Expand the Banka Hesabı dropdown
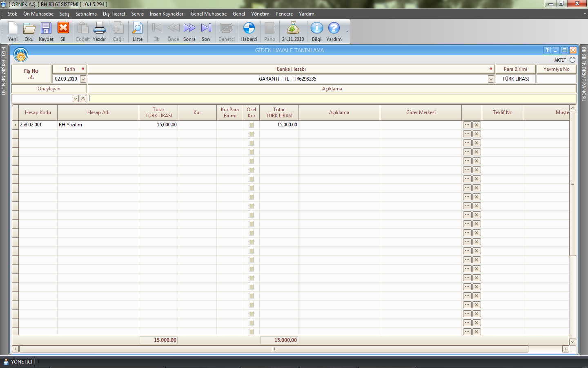The image size is (588, 368). (x=491, y=79)
